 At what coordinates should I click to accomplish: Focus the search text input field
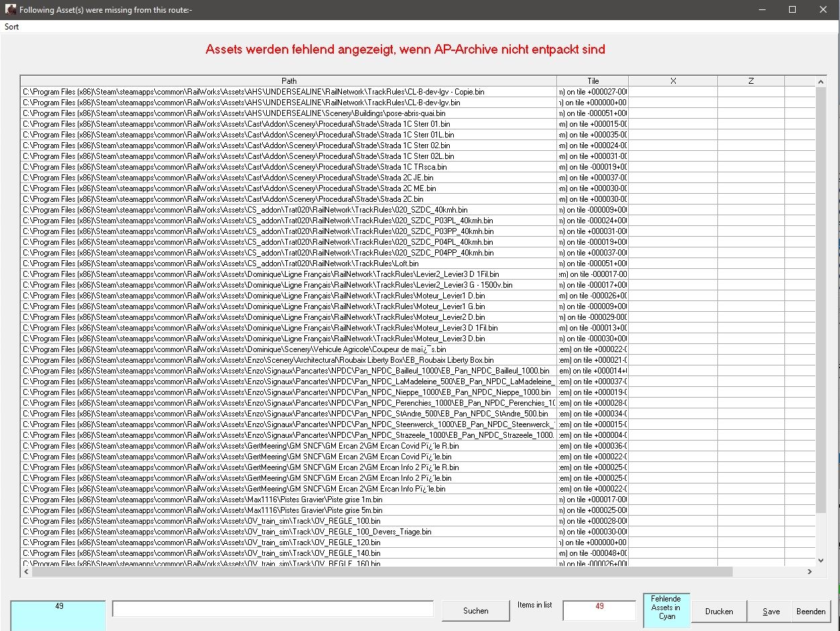coord(273,609)
